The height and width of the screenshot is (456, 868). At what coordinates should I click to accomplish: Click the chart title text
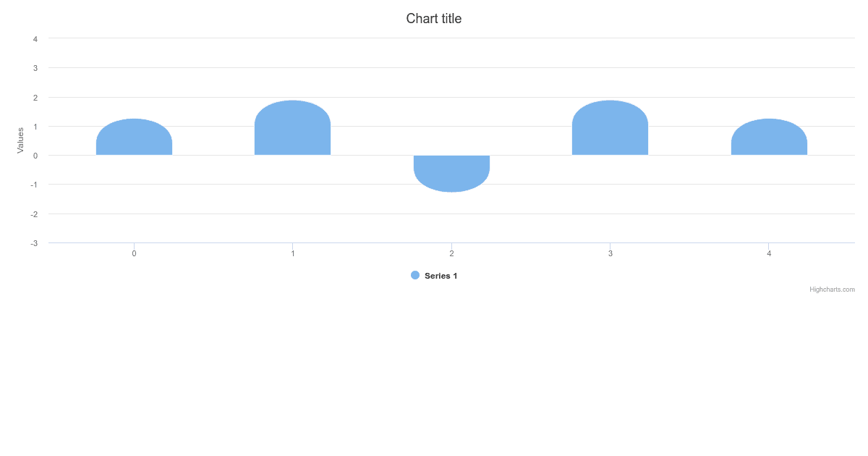tap(434, 19)
